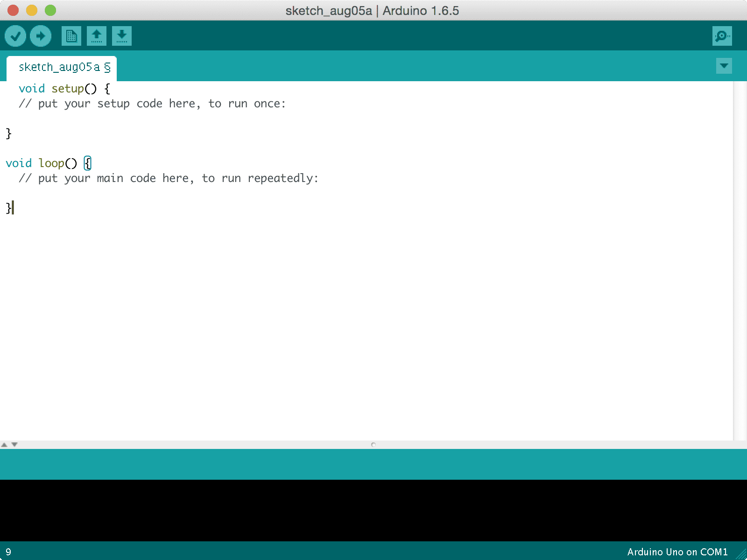Click the horizontal scrollbar thumb
Image resolution: width=747 pixels, height=560 pixels.
pos(373,445)
